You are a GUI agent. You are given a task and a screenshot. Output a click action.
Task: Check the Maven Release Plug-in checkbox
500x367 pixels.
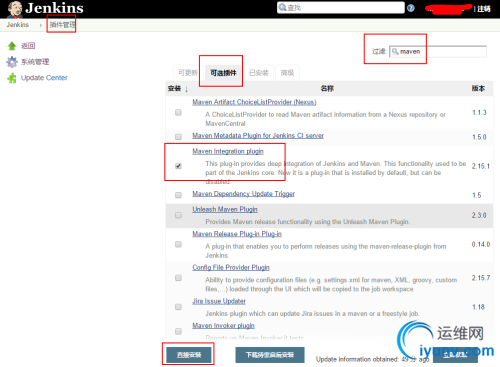(178, 244)
